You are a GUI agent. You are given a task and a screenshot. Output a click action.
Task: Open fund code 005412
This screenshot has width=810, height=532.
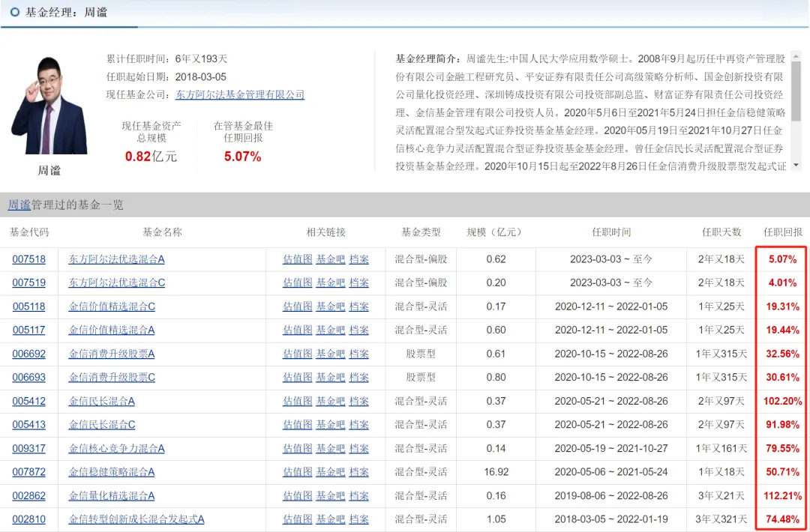pyautogui.click(x=29, y=401)
